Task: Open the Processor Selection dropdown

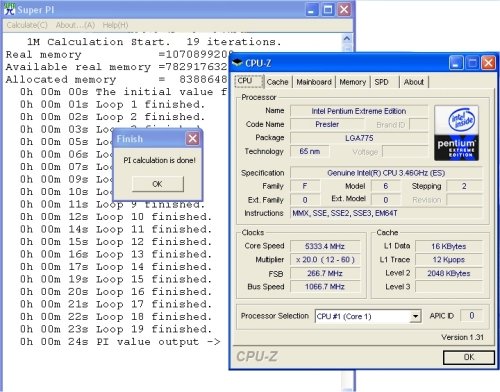Action: [x=415, y=316]
